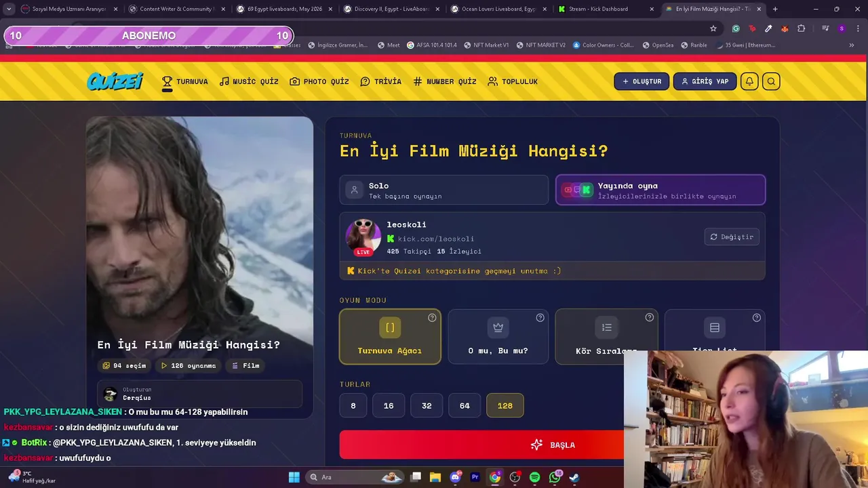Image resolution: width=868 pixels, height=488 pixels.
Task: Open the NFT Market V1 bookmark
Action: [486, 45]
